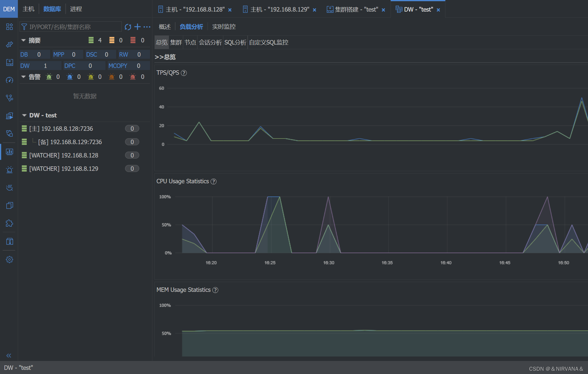This screenshot has width=588, height=374.
Task: Collapse the DW - test tree group
Action: click(24, 115)
